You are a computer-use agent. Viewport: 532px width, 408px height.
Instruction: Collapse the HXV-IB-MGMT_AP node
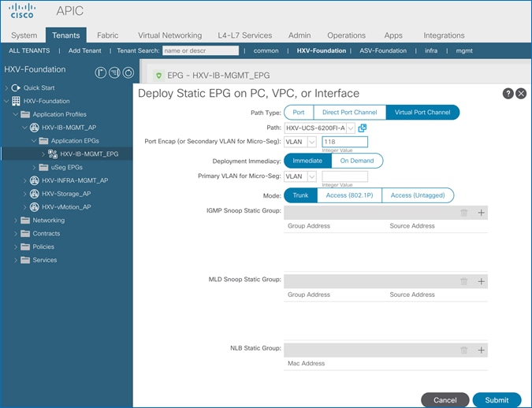(x=24, y=128)
